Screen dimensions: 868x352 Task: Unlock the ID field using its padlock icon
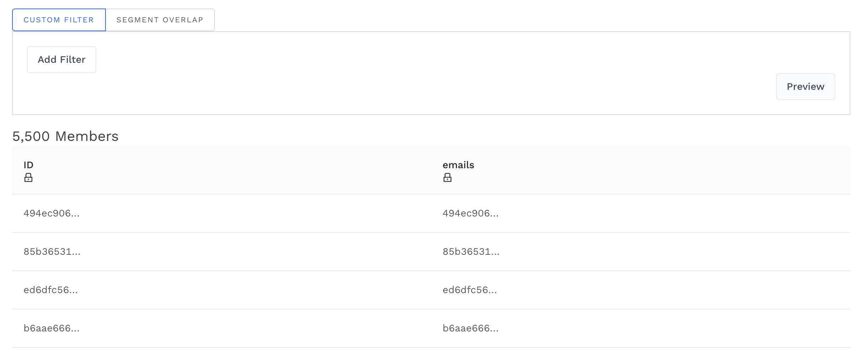point(28,177)
